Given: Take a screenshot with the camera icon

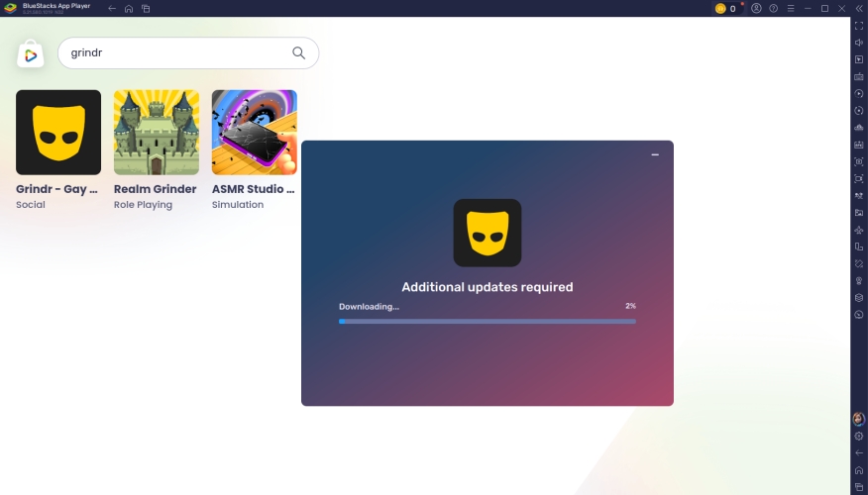Looking at the screenshot, I should click(859, 161).
